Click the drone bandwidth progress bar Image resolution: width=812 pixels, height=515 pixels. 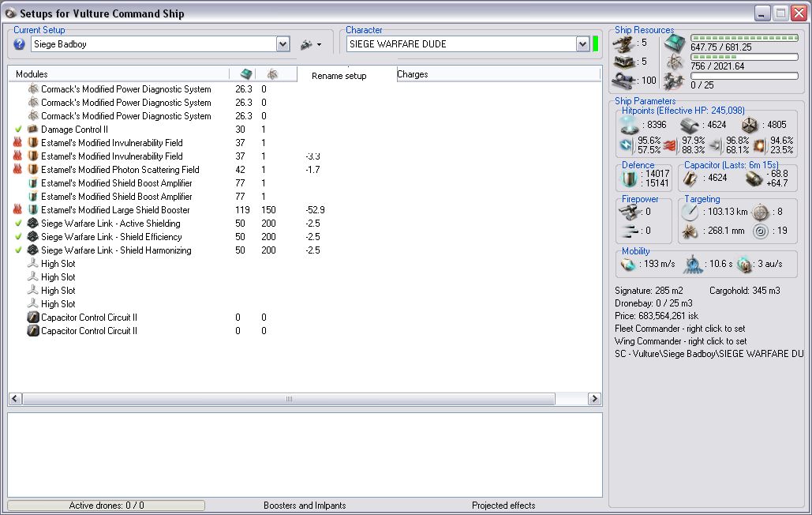pyautogui.click(x=744, y=76)
